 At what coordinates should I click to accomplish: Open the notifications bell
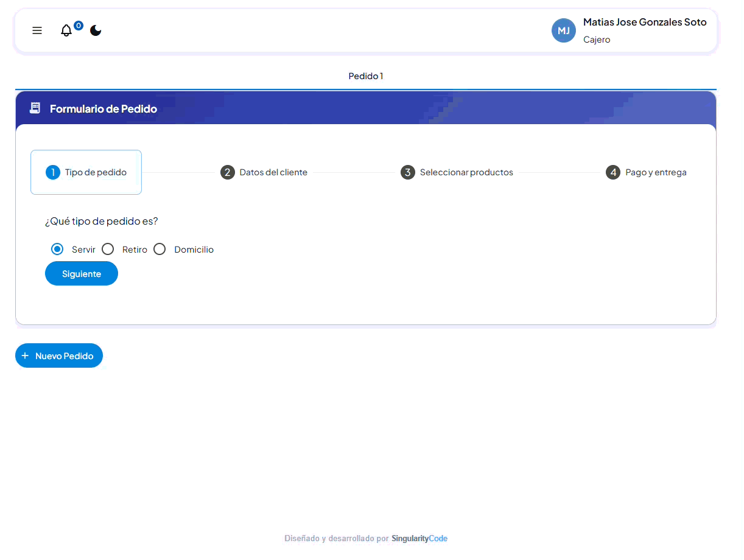[x=66, y=30]
